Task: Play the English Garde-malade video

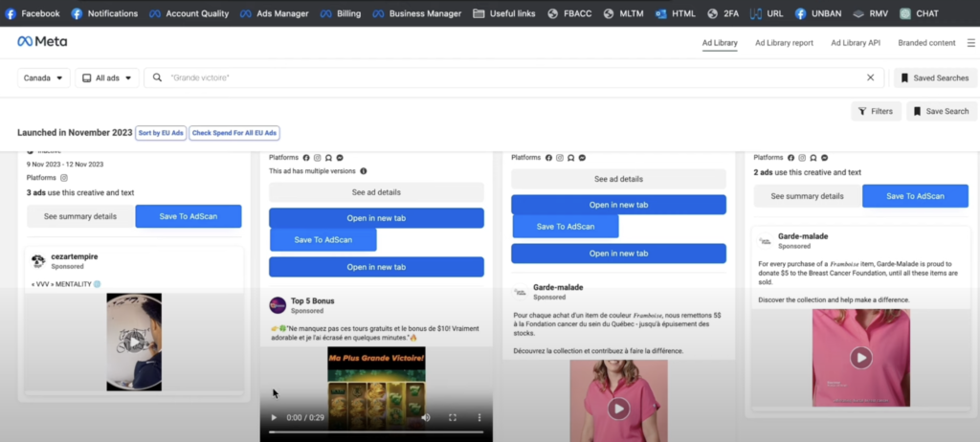Action: coord(860,358)
